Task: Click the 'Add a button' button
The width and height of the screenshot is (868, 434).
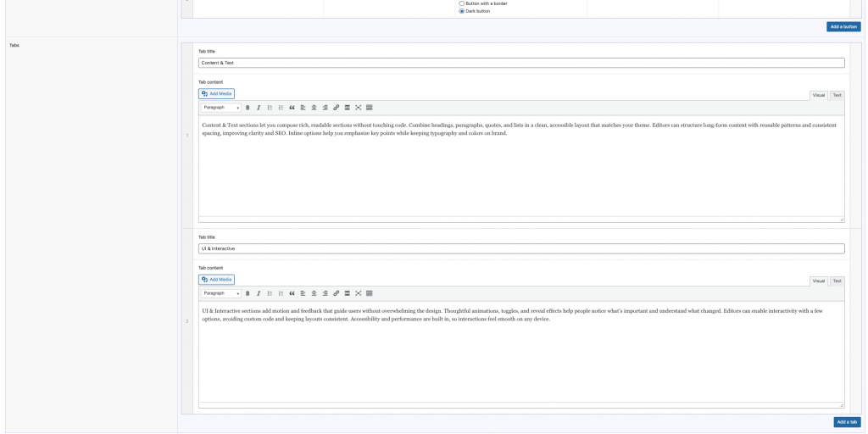Action: click(843, 26)
